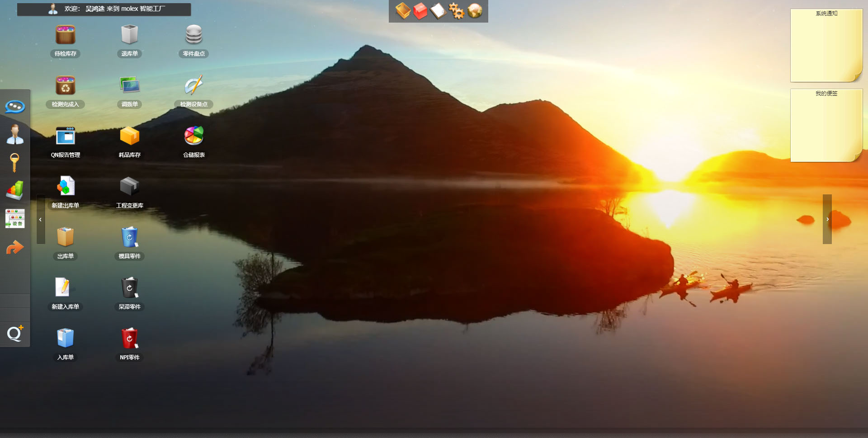The width and height of the screenshot is (868, 438).
Task: Click the gears settings icon in top toolbar
Action: click(x=456, y=11)
